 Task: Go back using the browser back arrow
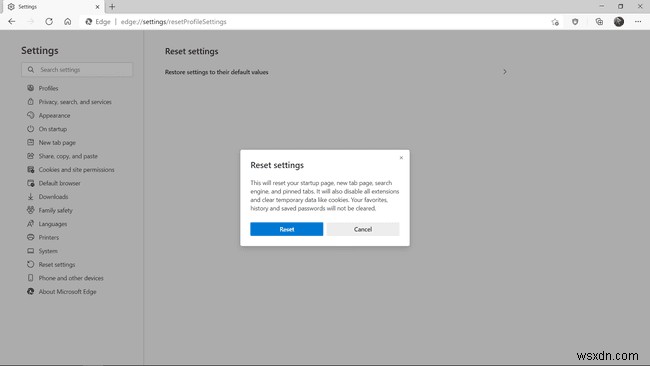(12, 22)
